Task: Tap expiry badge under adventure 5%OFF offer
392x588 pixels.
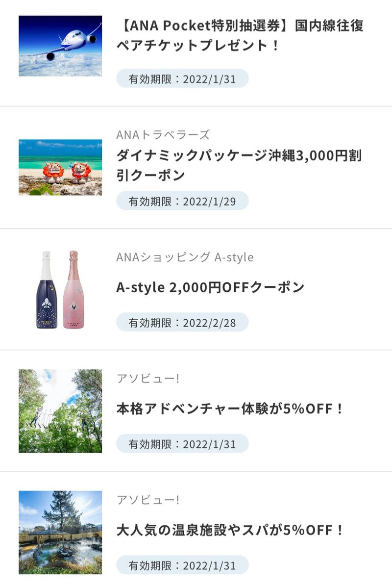Action: pyautogui.click(x=182, y=444)
